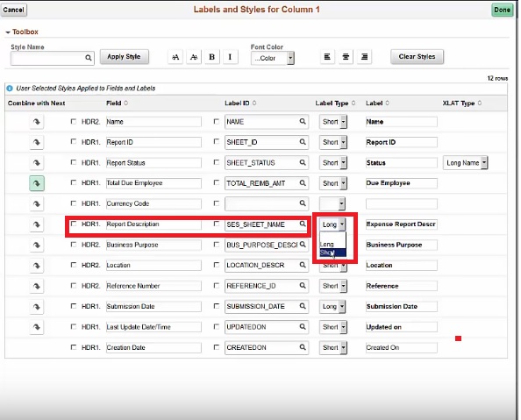Image resolution: width=521 pixels, height=420 pixels.
Task: Click combine-with-next arrow for Report Status row
Action: pyautogui.click(x=37, y=163)
